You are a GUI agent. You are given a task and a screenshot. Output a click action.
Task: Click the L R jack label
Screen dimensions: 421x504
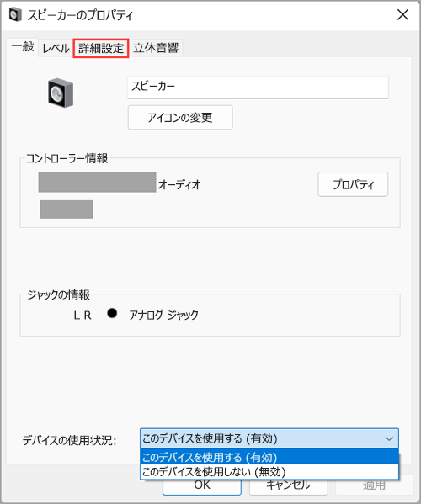[x=83, y=316]
